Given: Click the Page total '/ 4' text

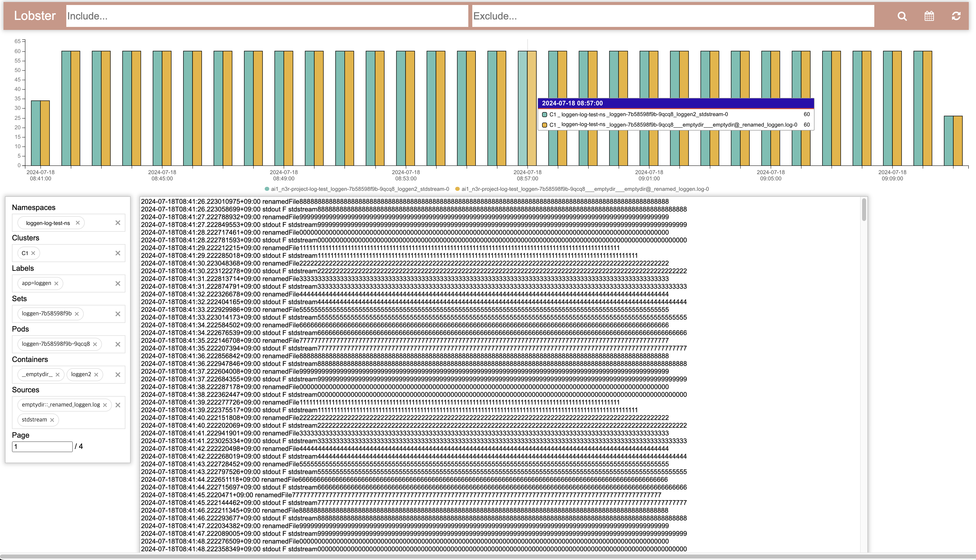Looking at the screenshot, I should pos(79,446).
